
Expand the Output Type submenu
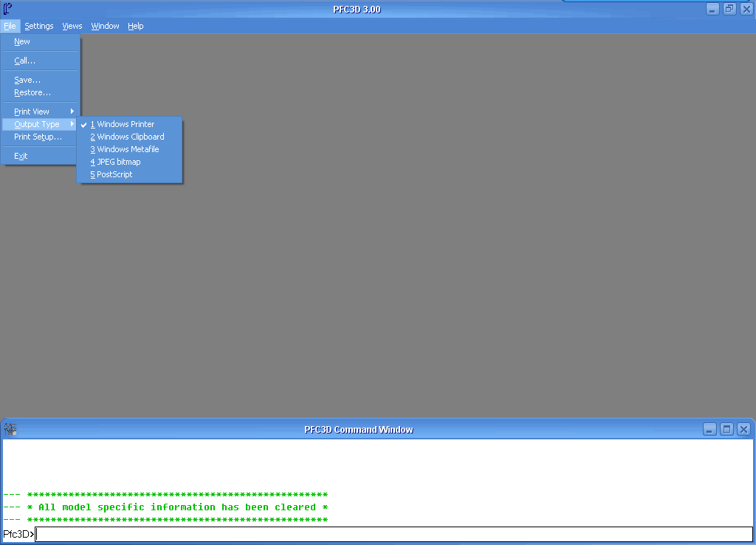click(x=40, y=124)
